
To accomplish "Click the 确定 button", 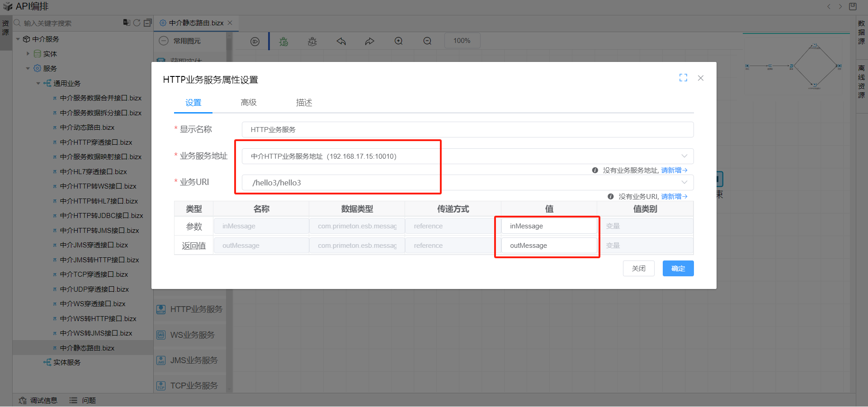I will tap(678, 269).
